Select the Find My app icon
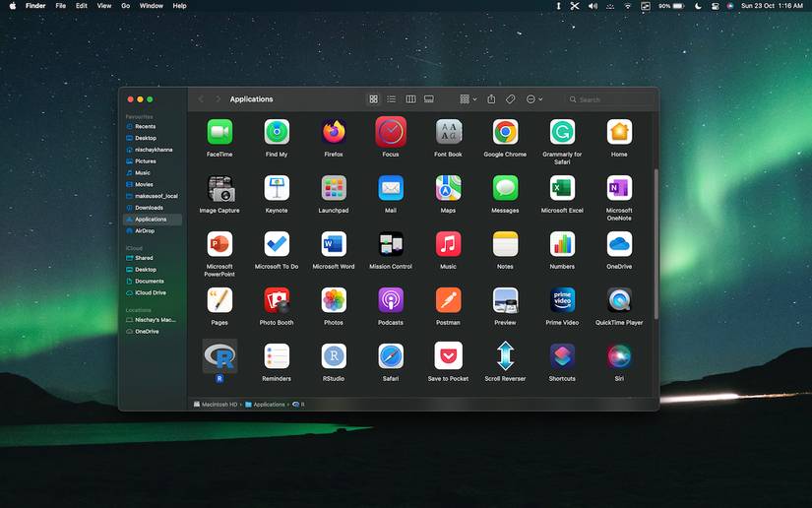The image size is (812, 508). point(277,132)
